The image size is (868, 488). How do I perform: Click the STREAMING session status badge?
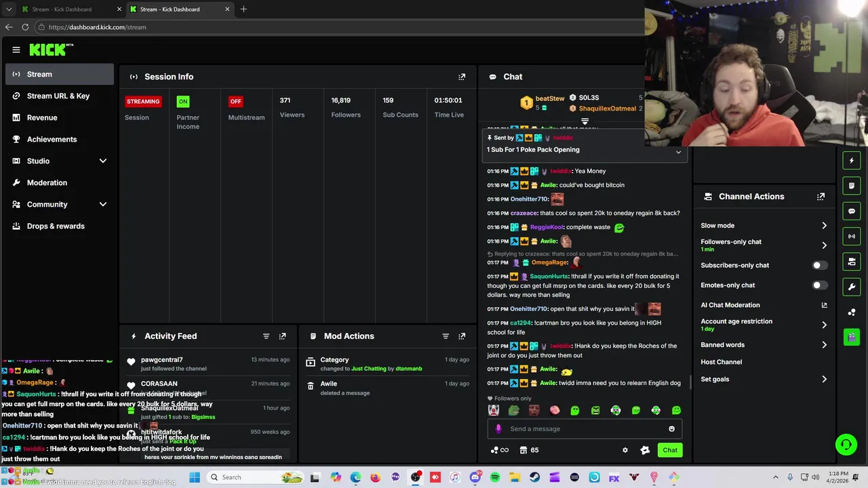tap(143, 102)
